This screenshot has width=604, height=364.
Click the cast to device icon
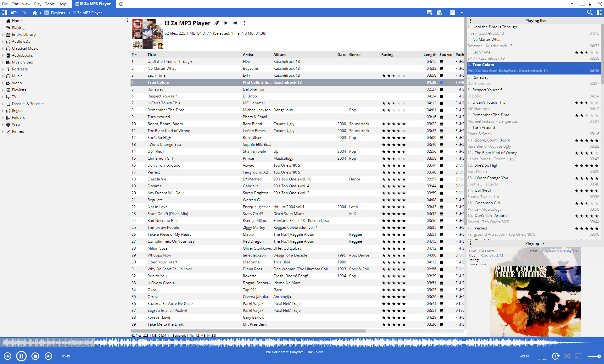578,356
